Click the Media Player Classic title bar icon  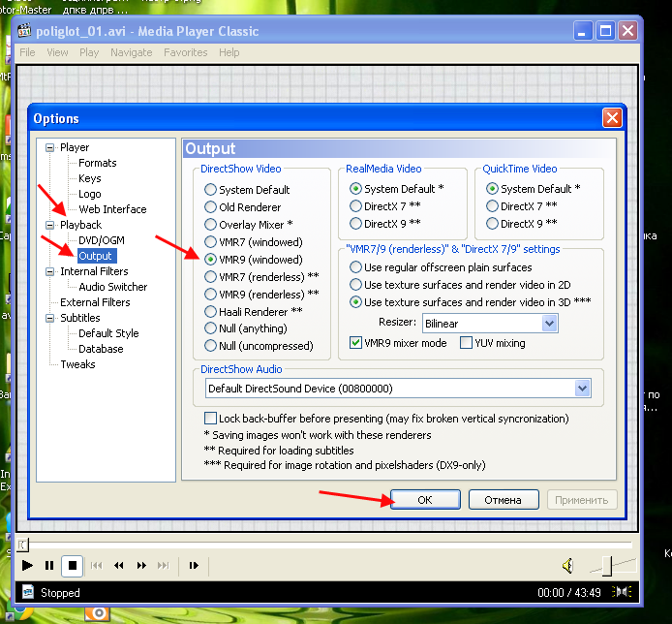pyautogui.click(x=24, y=31)
